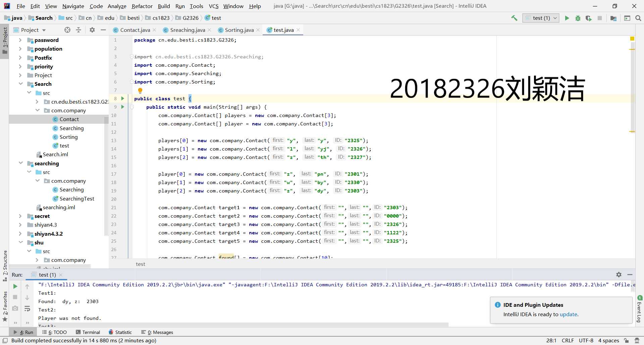Expand the Postfix module folder
The image size is (644, 345).
click(20, 58)
